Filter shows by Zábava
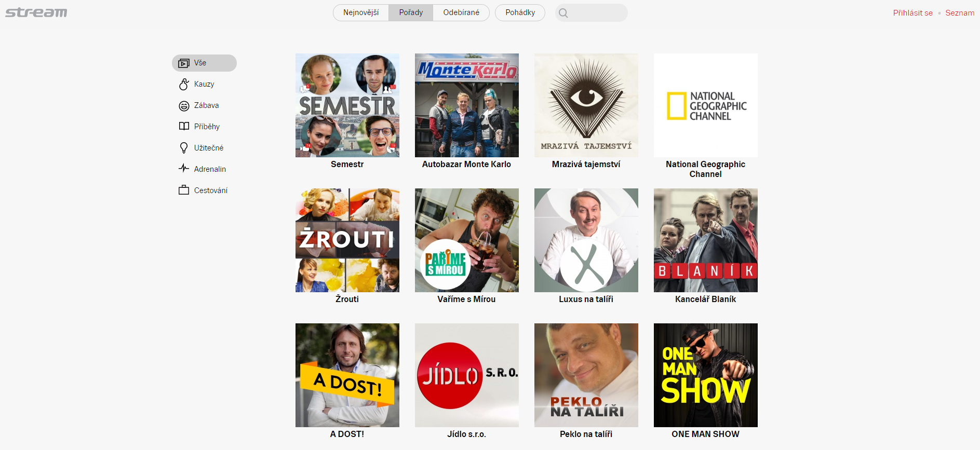Screen dimensions: 980x450 [206, 105]
